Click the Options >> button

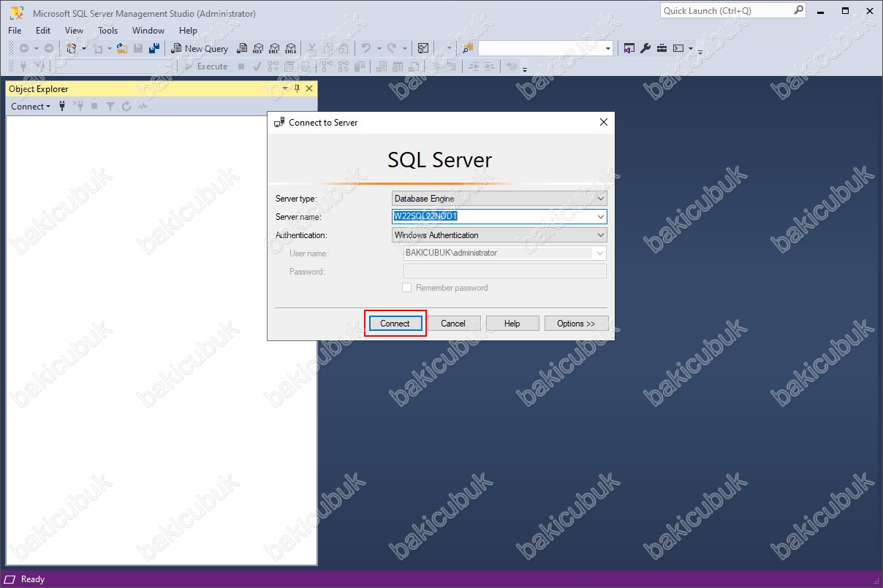(x=576, y=324)
